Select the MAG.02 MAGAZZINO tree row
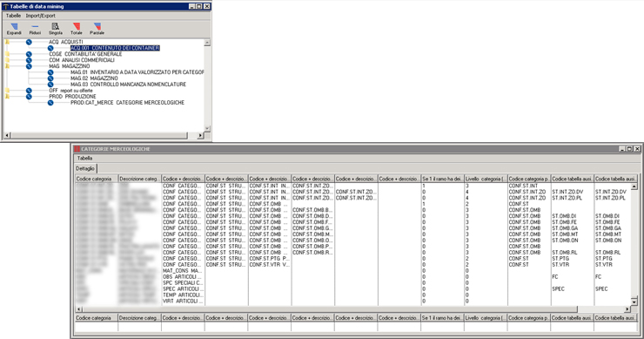Image resolution: width=644 pixels, height=339 pixels. 94,78
